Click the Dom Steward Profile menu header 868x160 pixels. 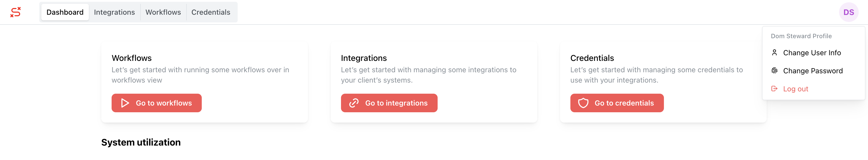tap(801, 36)
